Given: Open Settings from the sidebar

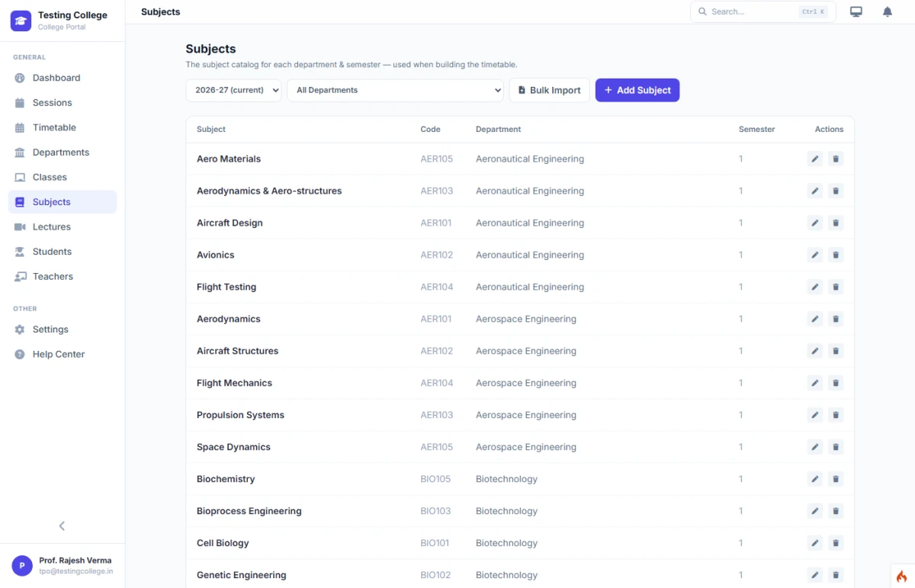Looking at the screenshot, I should click(63, 329).
